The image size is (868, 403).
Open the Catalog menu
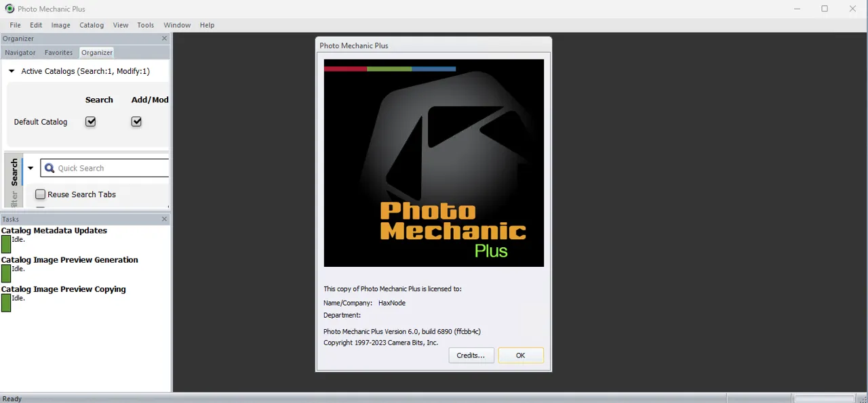click(92, 25)
